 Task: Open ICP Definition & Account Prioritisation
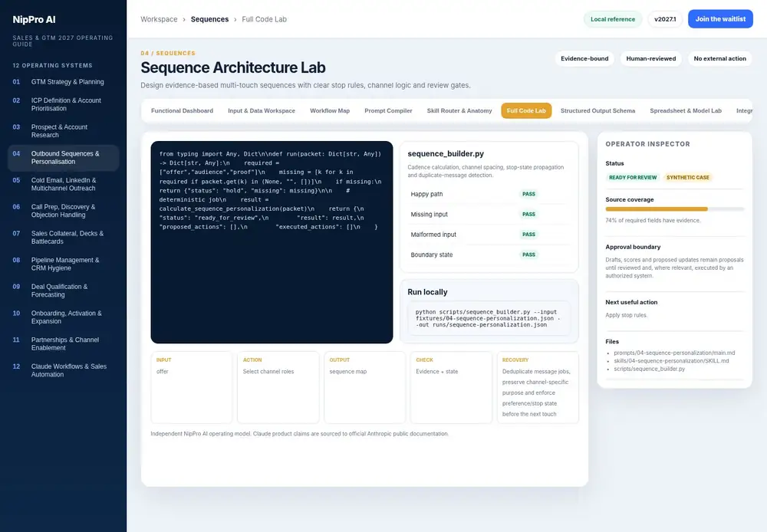tap(63, 105)
